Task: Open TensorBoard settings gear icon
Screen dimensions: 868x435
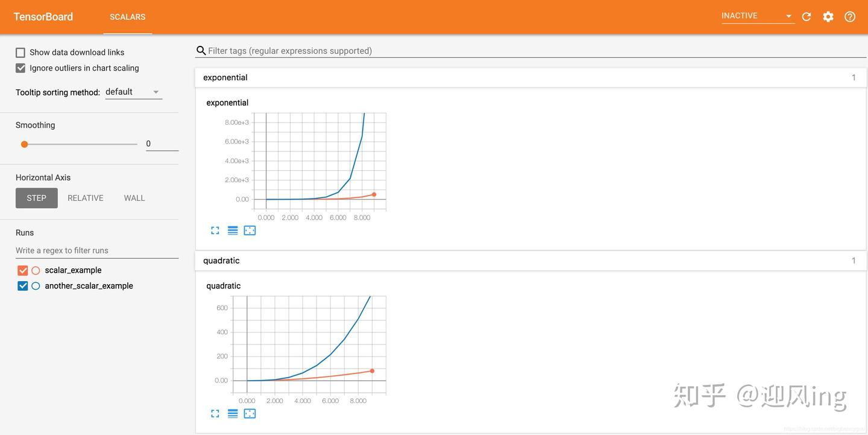Action: (828, 17)
